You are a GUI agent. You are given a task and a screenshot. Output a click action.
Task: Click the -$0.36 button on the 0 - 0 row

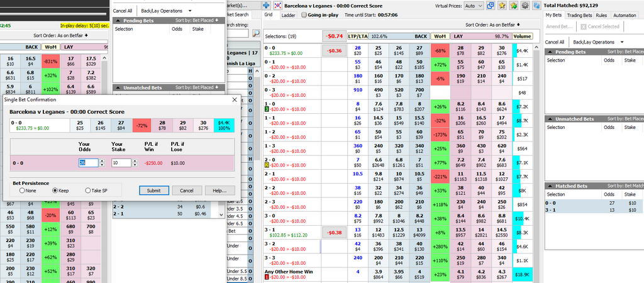(334, 51)
